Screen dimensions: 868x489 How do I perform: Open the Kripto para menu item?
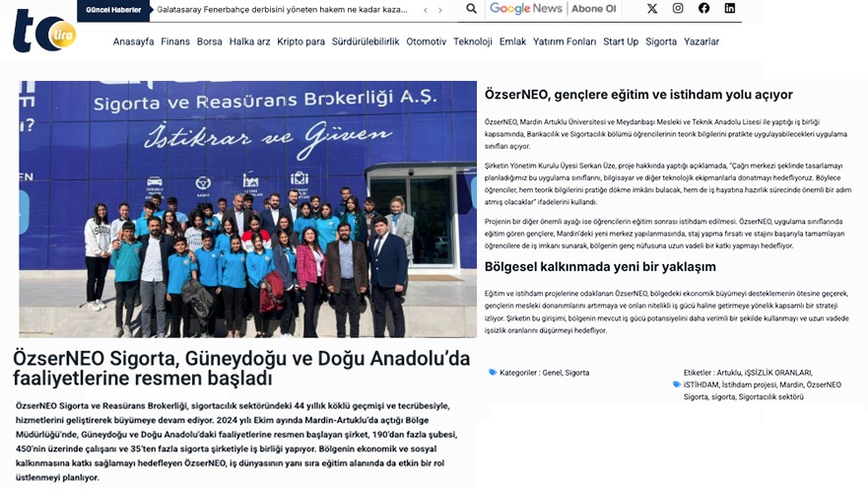301,41
